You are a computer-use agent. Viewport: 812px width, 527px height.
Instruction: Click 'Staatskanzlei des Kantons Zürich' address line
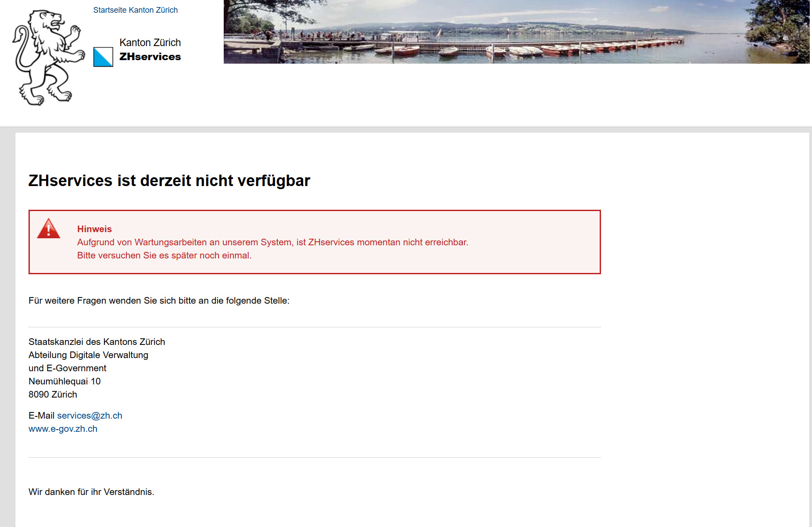coord(97,342)
